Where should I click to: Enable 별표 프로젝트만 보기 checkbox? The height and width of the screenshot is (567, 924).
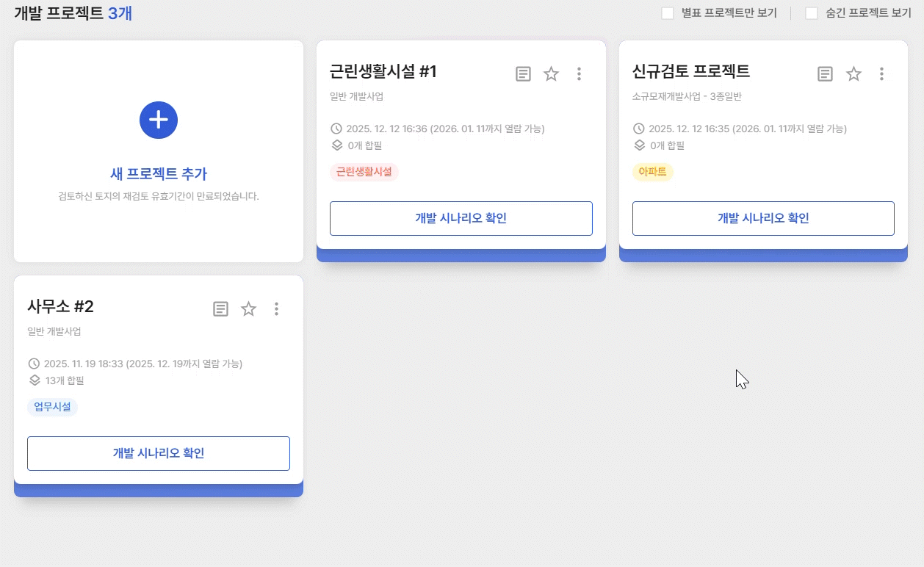[668, 13]
